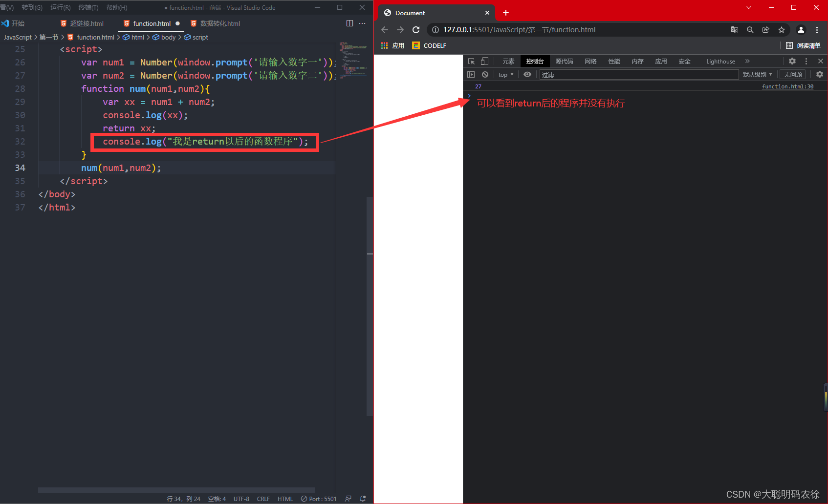Open the eye-shaped live expression icon
The height and width of the screenshot is (504, 828).
pyautogui.click(x=527, y=74)
